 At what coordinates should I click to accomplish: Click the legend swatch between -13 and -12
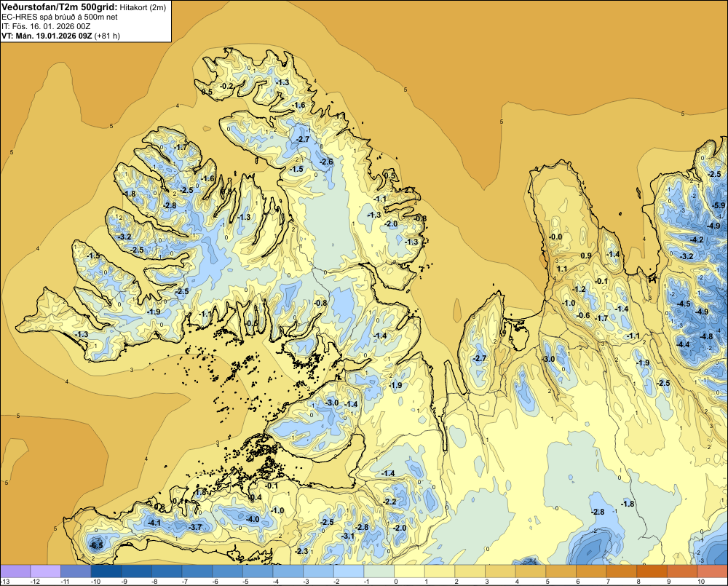pyautogui.click(x=15, y=571)
